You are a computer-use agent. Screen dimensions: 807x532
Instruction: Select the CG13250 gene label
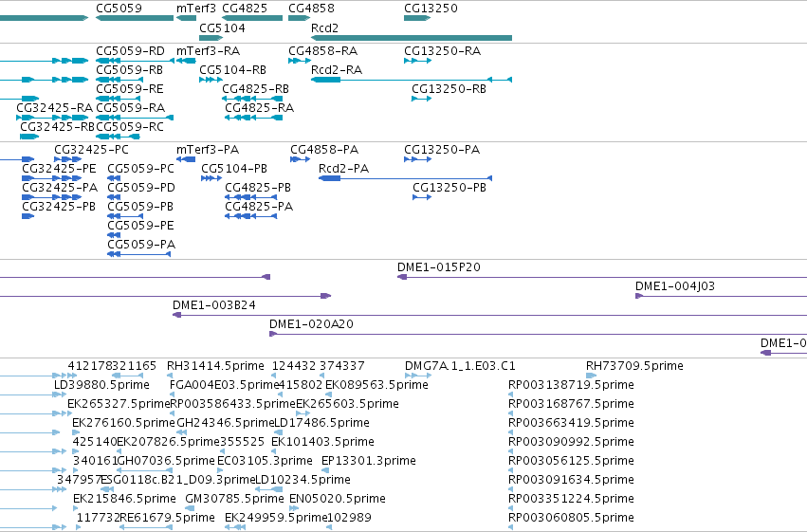(431, 9)
